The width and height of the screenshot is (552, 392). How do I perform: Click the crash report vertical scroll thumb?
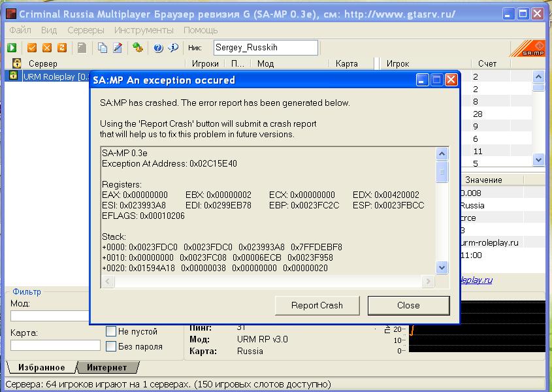442,172
